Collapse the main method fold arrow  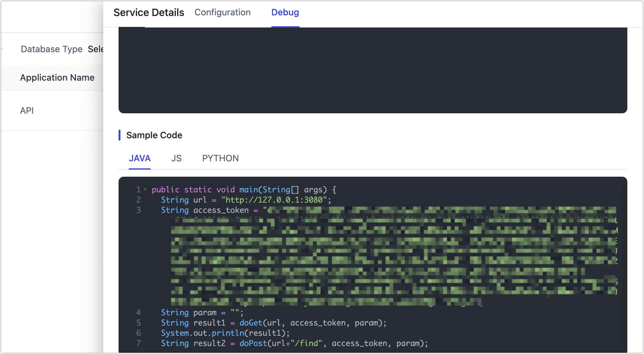click(145, 189)
